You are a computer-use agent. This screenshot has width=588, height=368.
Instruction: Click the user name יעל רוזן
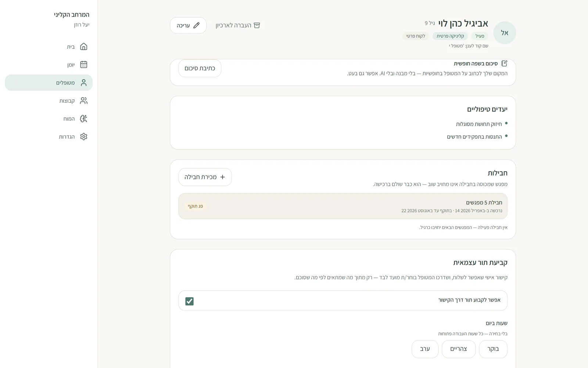coord(82,25)
